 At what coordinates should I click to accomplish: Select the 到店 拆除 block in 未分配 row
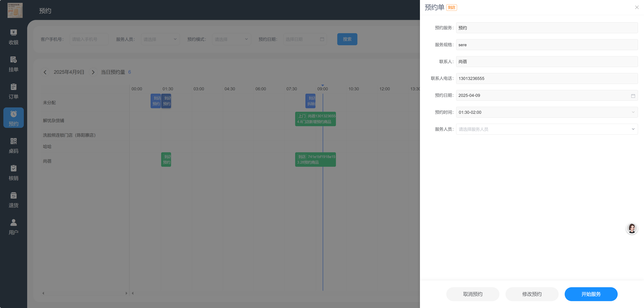(x=310, y=101)
